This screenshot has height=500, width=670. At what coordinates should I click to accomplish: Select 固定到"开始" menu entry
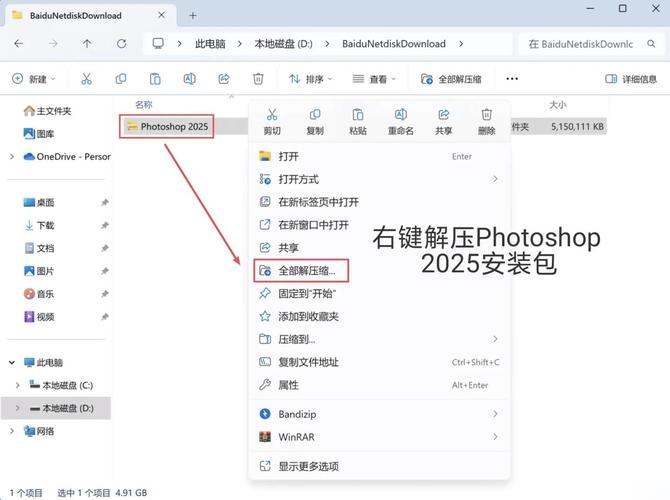(379, 294)
